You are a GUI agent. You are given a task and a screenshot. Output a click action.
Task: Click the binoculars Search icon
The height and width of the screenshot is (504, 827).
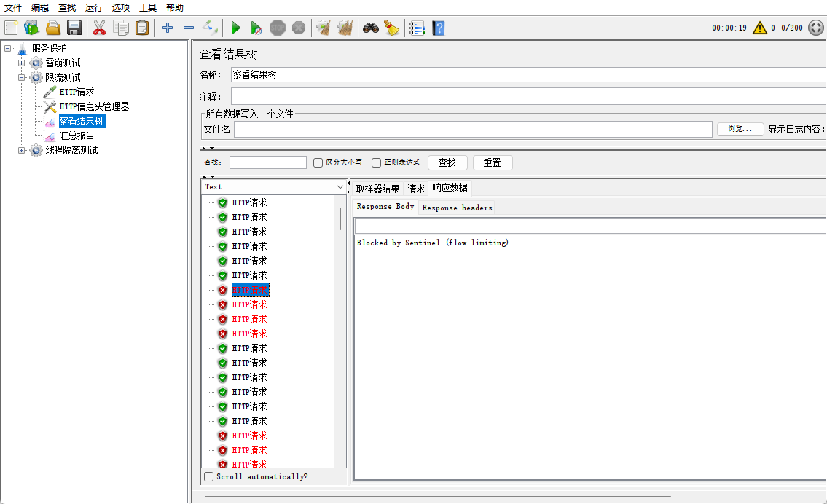coord(371,28)
